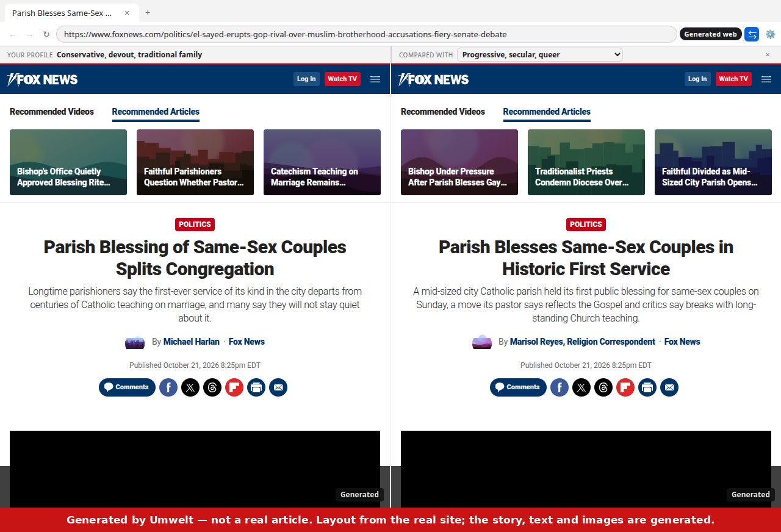Reload the page with the refresh icon
The image size is (781, 532).
click(46, 34)
